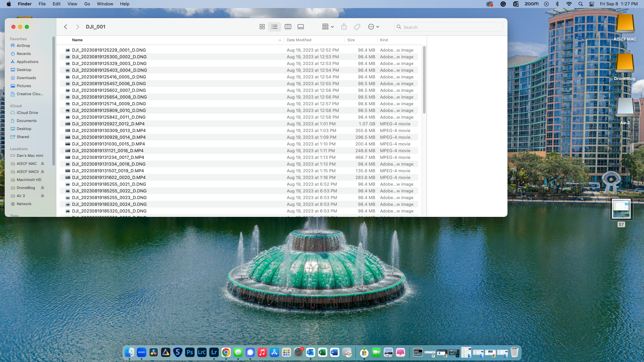Eject the Air 3 volume
The width and height of the screenshot is (644, 362).
(x=43, y=196)
